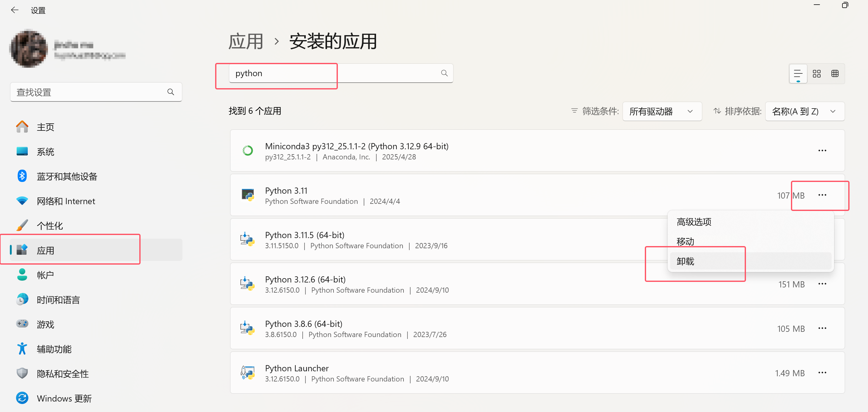Open more options for Python 3.8.6
The image size is (868, 412).
(x=822, y=328)
